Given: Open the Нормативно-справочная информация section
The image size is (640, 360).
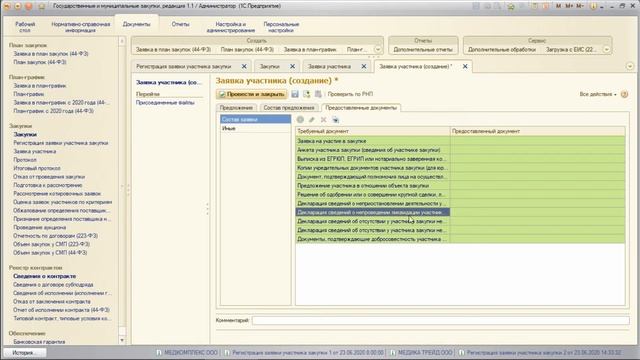Looking at the screenshot, I should point(80,27).
